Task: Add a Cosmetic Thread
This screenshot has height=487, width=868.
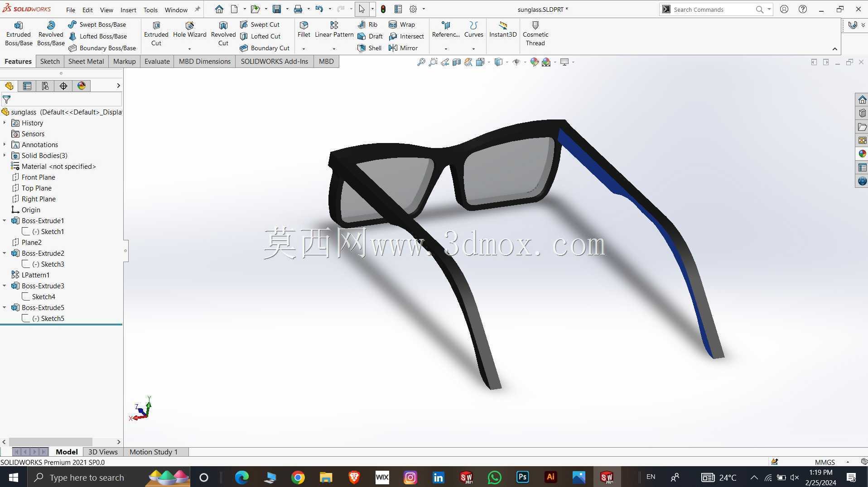Action: [535, 34]
